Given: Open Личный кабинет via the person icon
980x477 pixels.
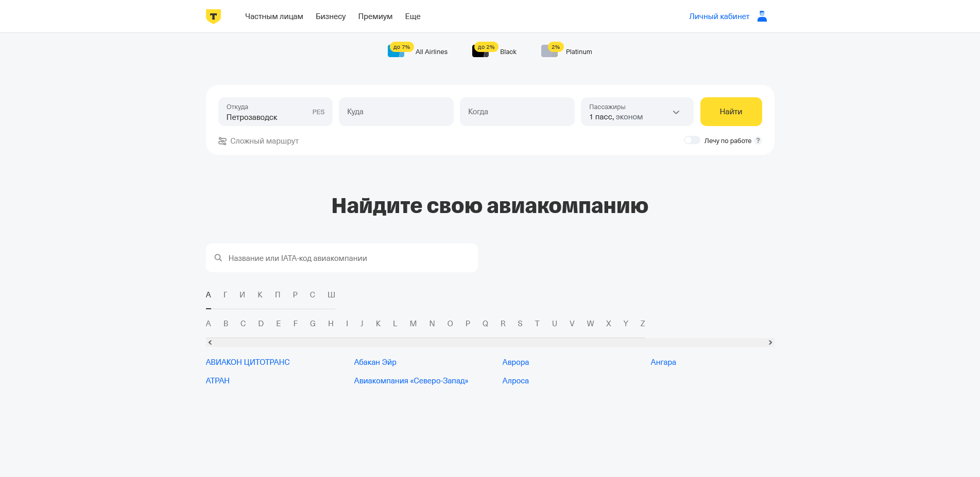Looking at the screenshot, I should 761,16.
